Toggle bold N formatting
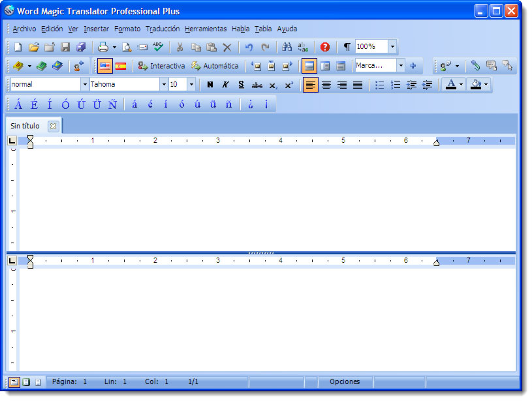This screenshot has width=532, height=401. [210, 85]
